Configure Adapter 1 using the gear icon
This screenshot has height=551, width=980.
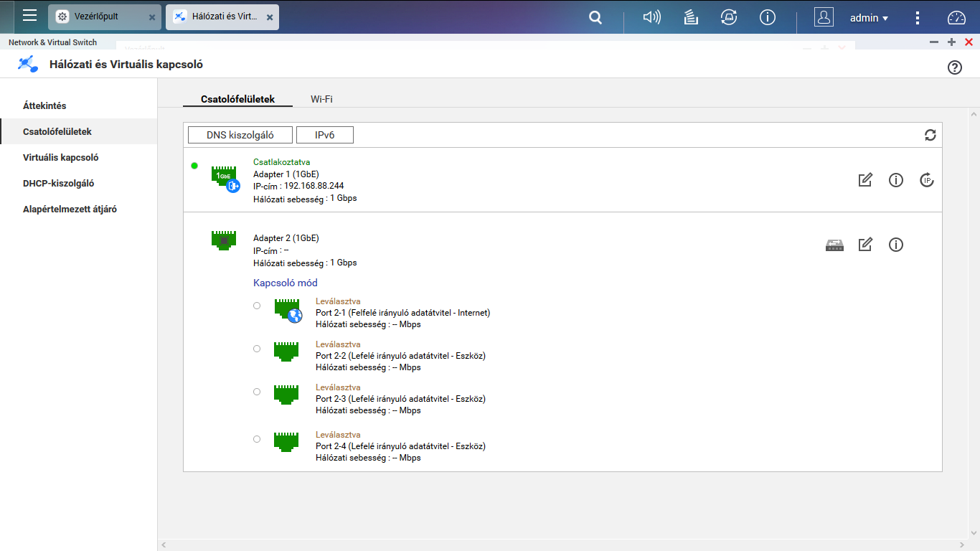pyautogui.click(x=926, y=180)
